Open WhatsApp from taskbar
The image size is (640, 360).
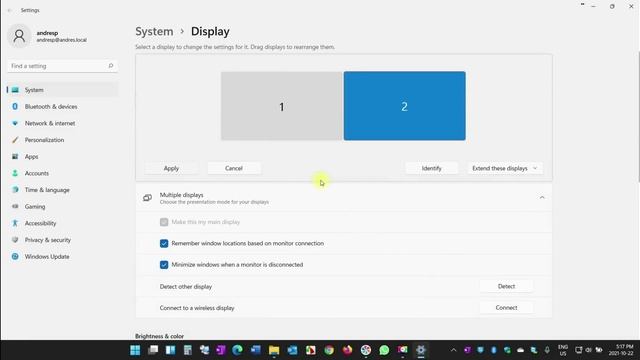pyautogui.click(x=384, y=350)
